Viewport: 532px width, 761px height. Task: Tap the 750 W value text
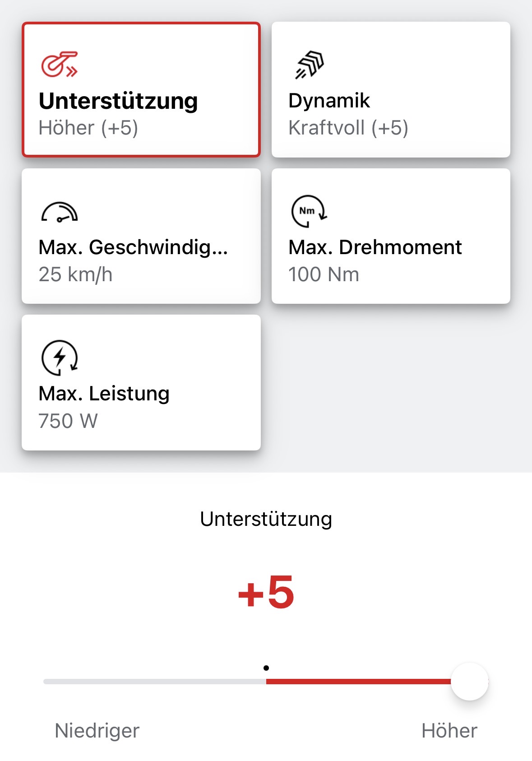[x=68, y=421]
